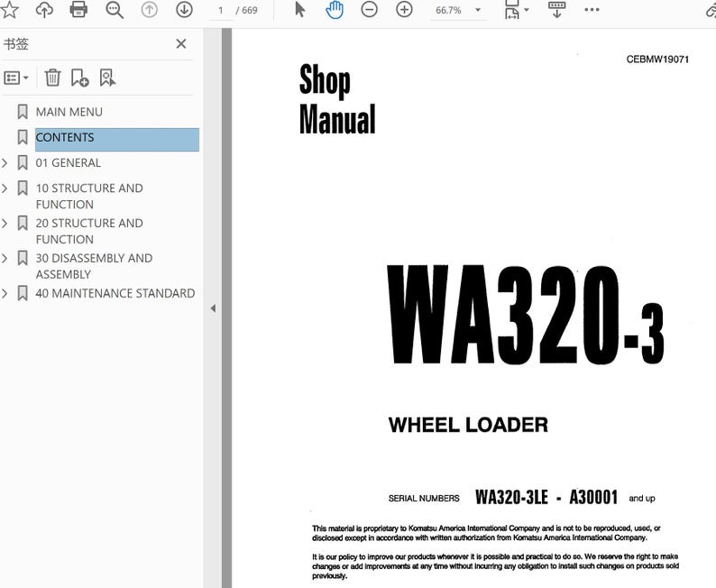Viewport: 716px width, 588px height.
Task: Open bookmark options list menu
Action: click(x=16, y=78)
